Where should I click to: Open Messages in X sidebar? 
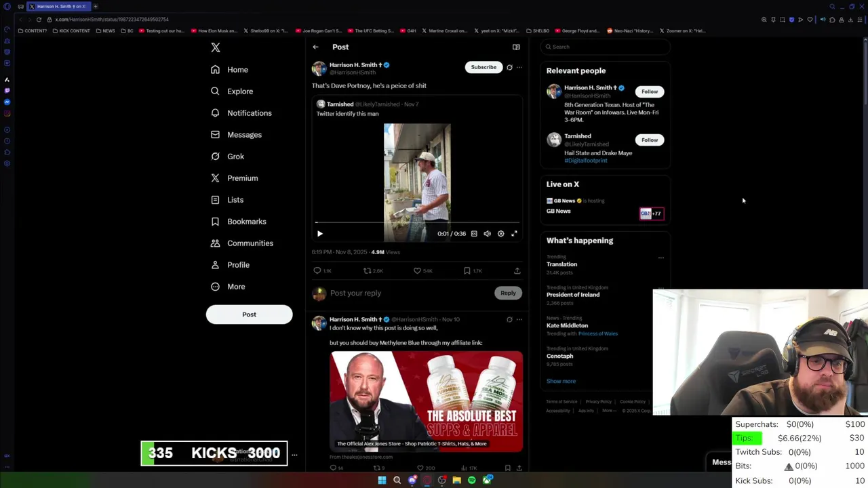pyautogui.click(x=236, y=135)
